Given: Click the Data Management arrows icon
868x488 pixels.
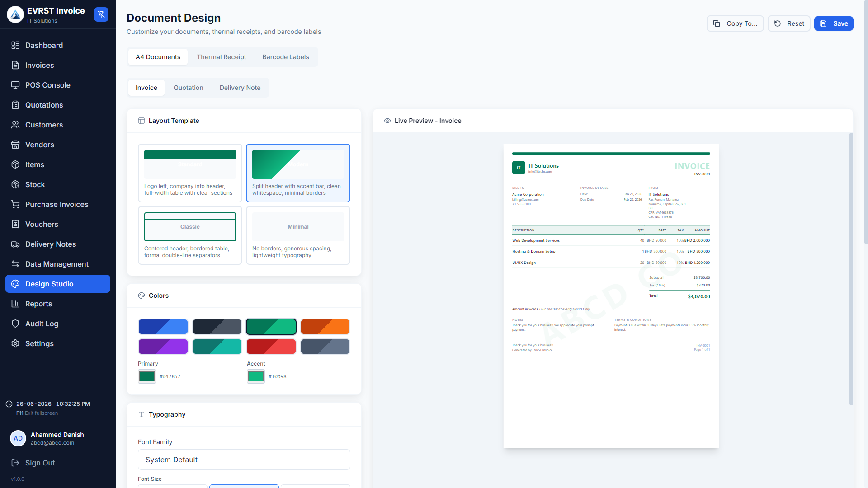Looking at the screenshot, I should 15,264.
